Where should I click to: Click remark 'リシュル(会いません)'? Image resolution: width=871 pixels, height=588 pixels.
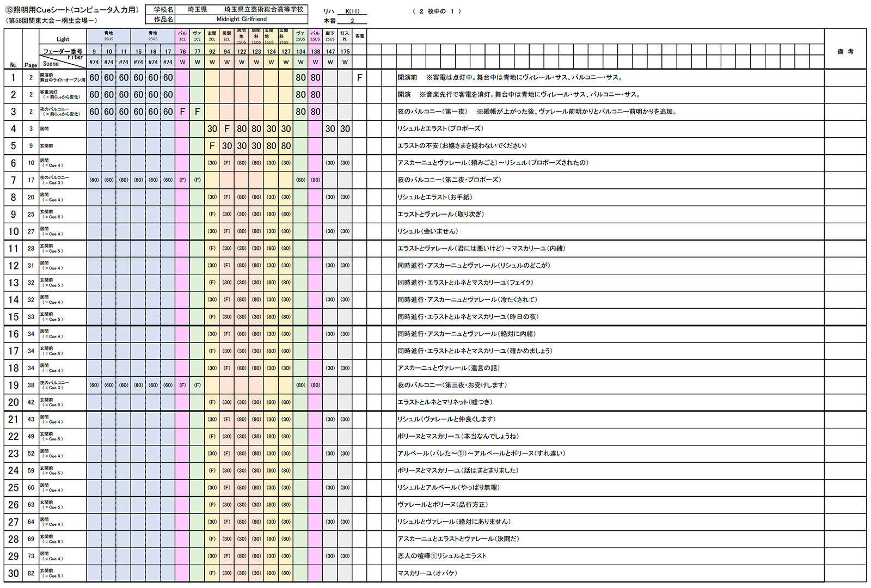(x=428, y=231)
